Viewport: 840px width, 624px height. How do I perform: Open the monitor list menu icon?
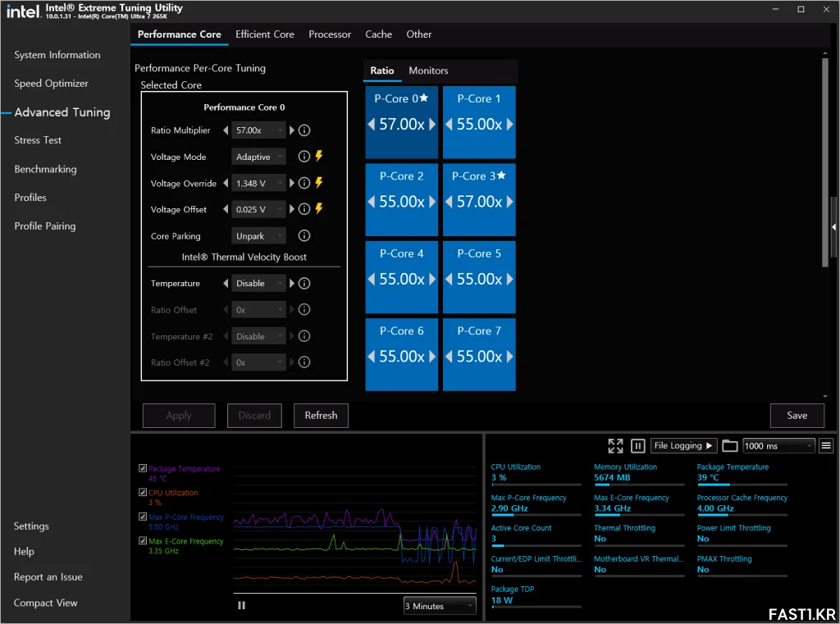click(826, 445)
